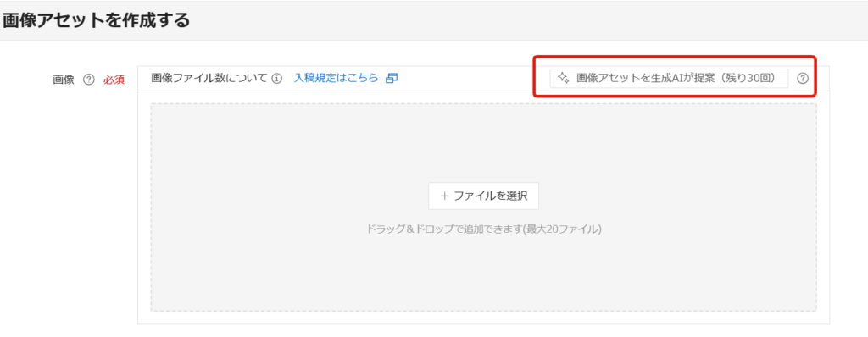Click external window icon after 入稿規定はこちら
868x337 pixels.
click(392, 78)
